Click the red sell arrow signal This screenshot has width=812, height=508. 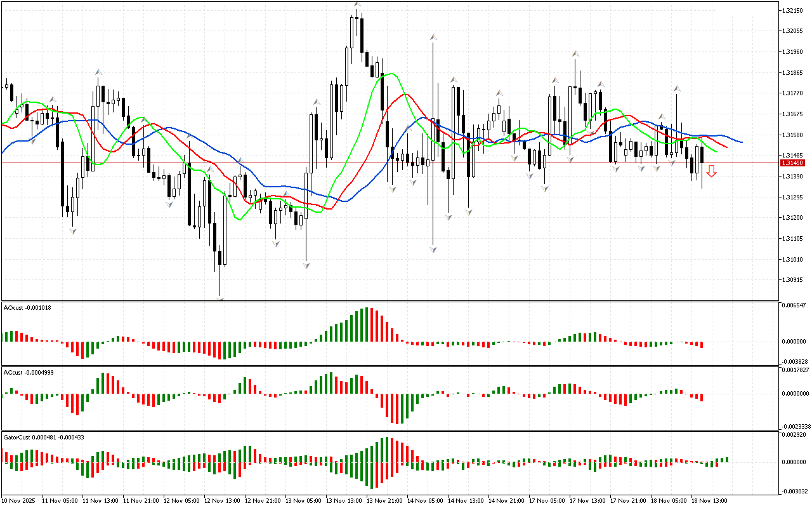click(712, 171)
